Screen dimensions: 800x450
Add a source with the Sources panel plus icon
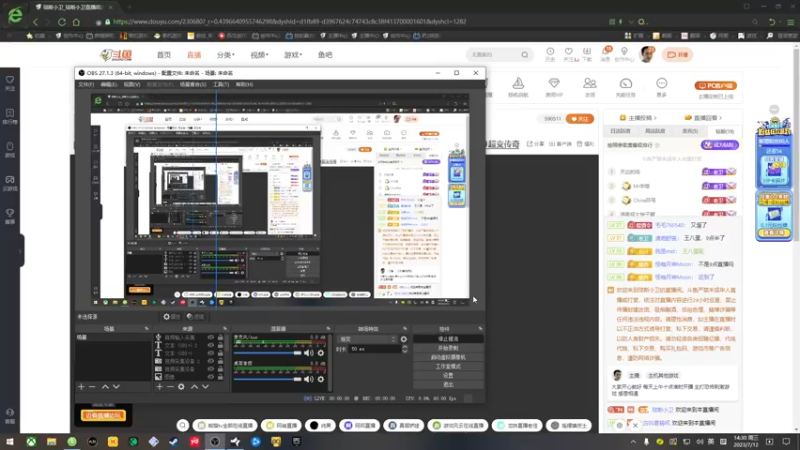tap(159, 387)
